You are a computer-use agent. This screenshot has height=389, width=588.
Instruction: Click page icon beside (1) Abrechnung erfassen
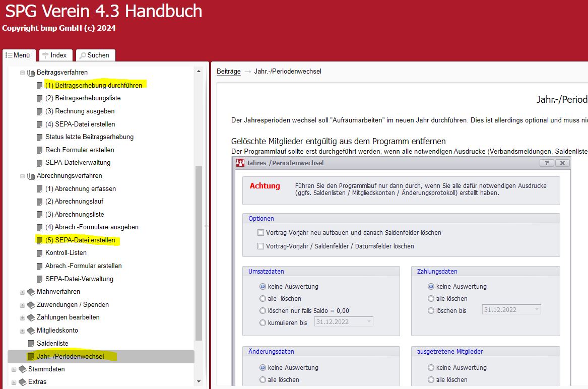(x=39, y=189)
